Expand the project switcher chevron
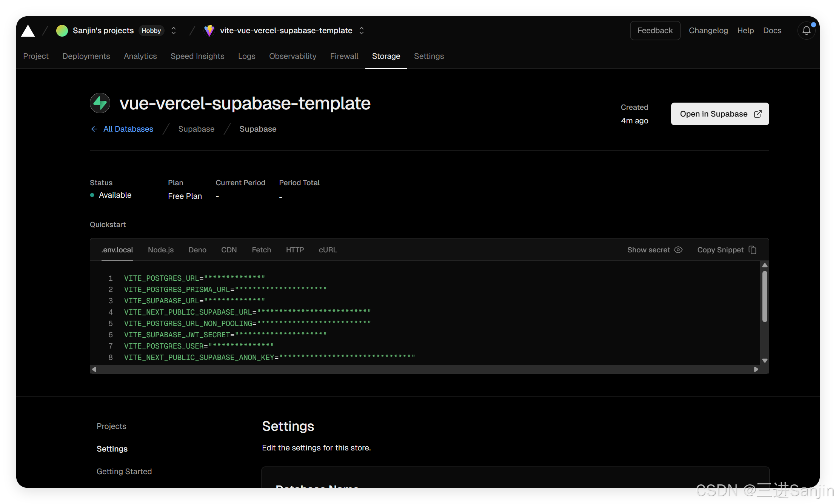 362,31
